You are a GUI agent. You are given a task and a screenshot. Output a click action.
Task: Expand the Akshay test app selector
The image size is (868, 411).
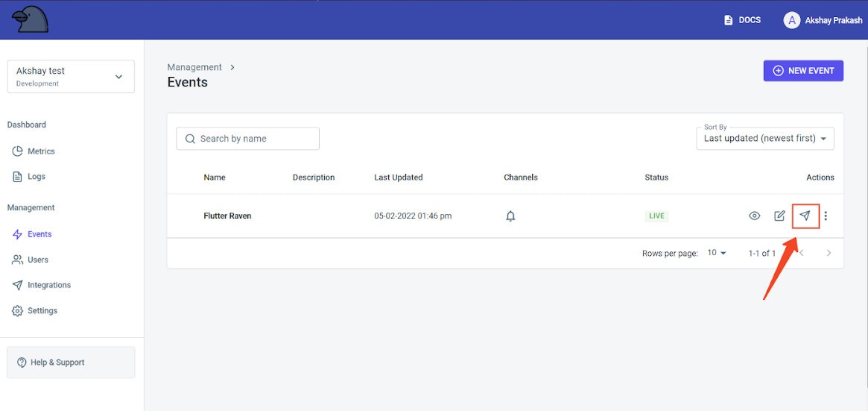click(x=71, y=76)
